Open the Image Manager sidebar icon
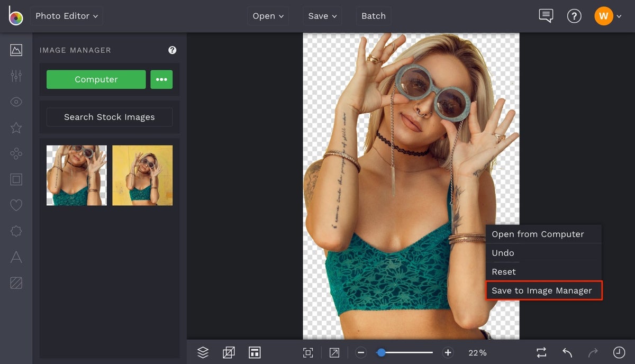This screenshot has width=635, height=364. tap(16, 50)
